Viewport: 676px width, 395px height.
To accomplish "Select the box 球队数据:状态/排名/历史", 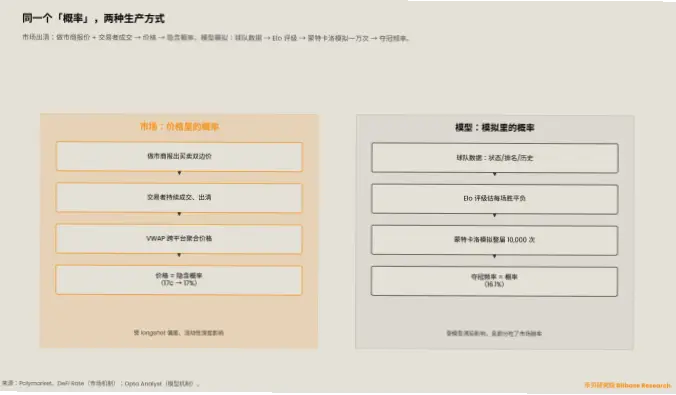I will [494, 158].
